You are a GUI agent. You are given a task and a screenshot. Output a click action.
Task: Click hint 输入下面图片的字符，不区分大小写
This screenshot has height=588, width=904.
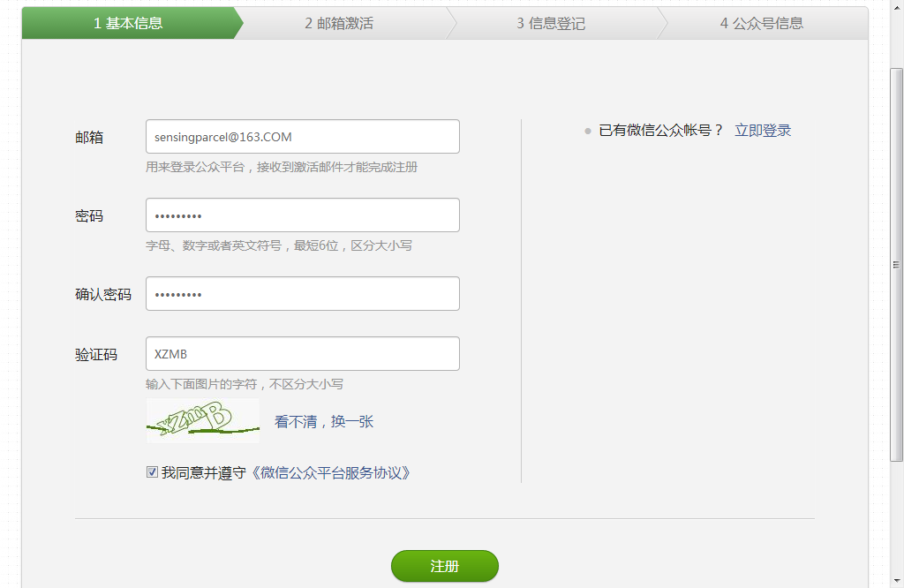click(245, 384)
